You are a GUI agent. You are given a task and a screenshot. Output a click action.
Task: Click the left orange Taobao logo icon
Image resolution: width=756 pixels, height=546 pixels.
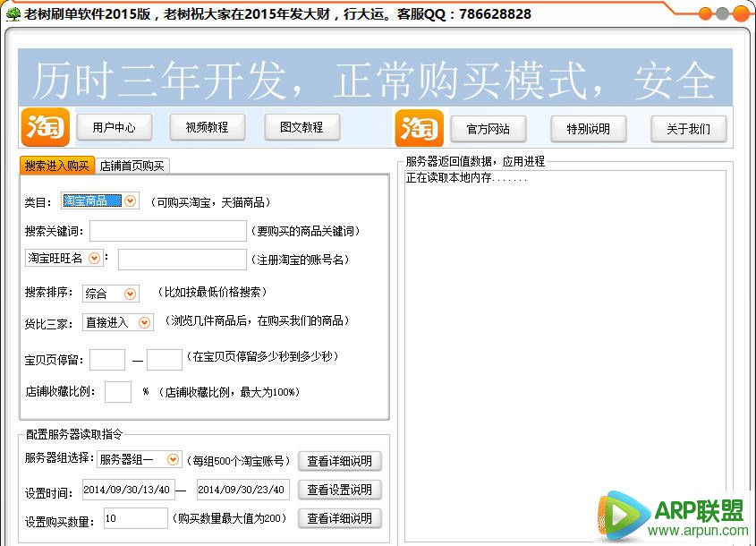(x=46, y=127)
